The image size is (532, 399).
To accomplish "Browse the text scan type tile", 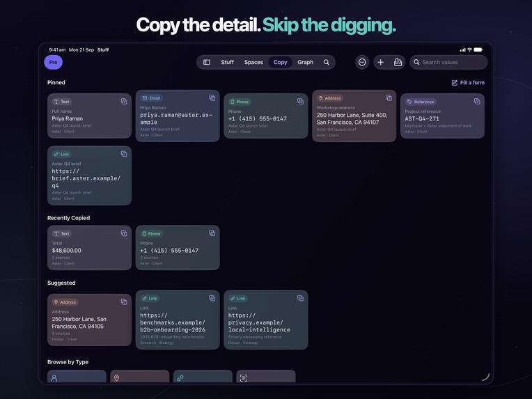I will [x=266, y=376].
